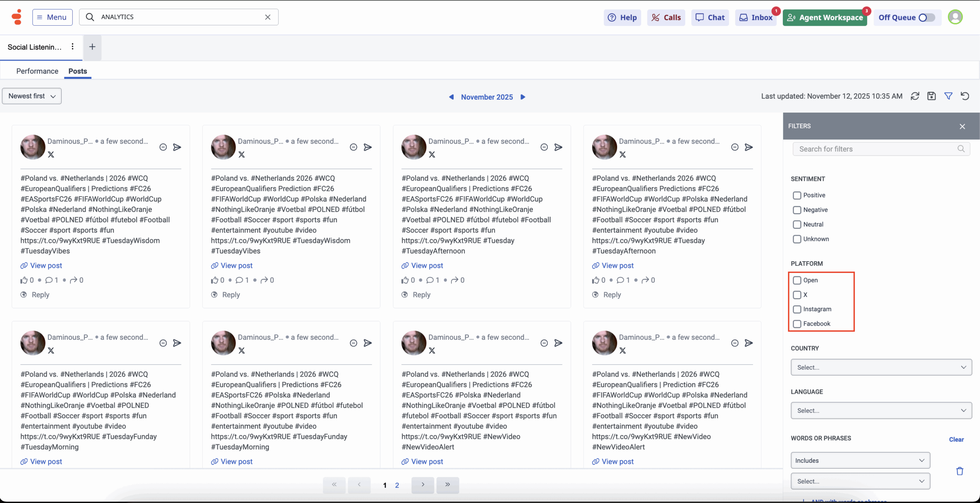Open the Agent Workspace button
Image resolution: width=980 pixels, height=503 pixels.
pos(825,18)
